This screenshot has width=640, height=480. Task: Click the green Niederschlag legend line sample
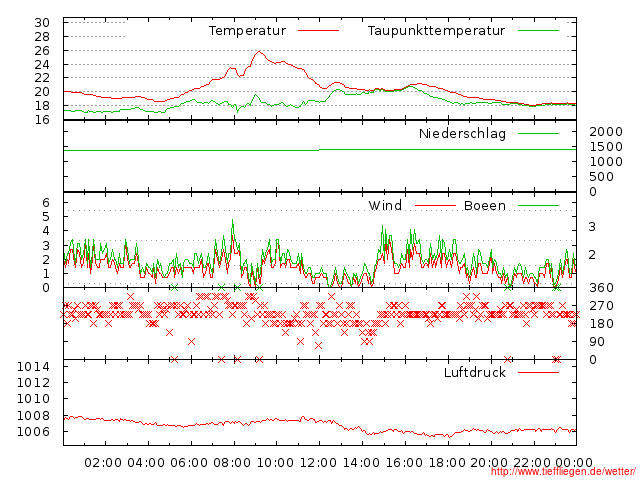coord(538,133)
